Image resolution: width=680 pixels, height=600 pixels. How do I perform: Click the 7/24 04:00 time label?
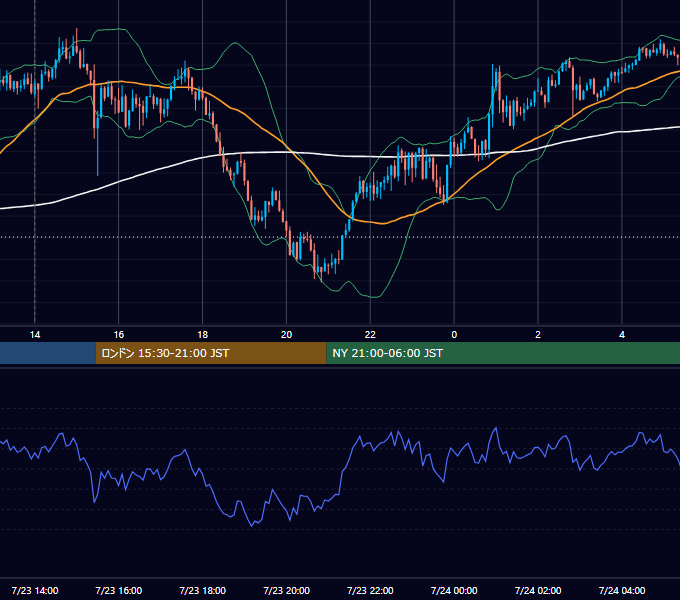pos(622,590)
